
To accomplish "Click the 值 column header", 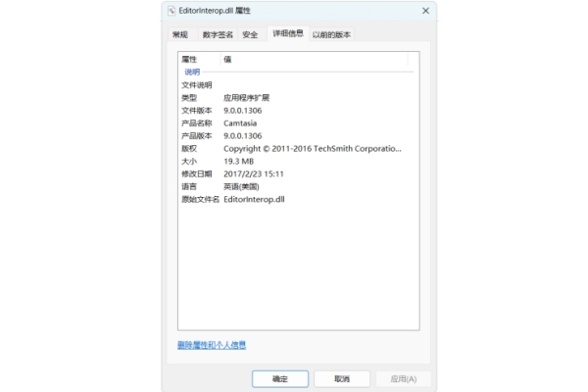I will point(228,60).
